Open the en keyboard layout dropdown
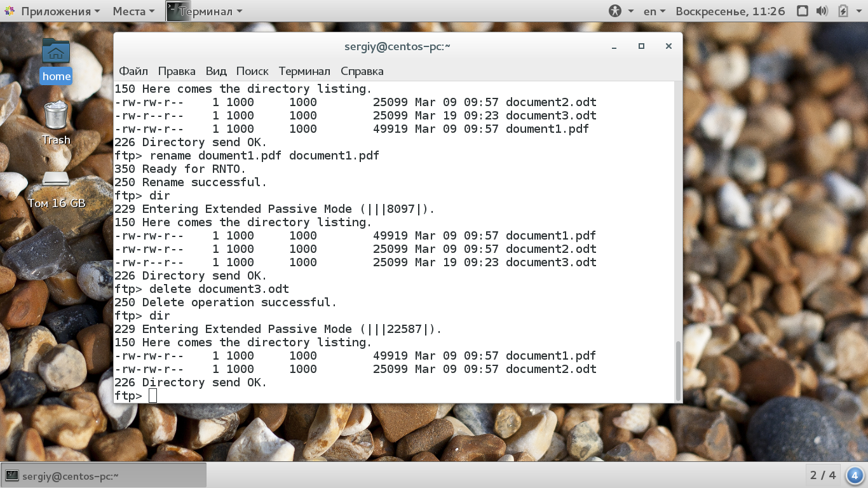Viewport: 868px width, 488px height. 654,11
